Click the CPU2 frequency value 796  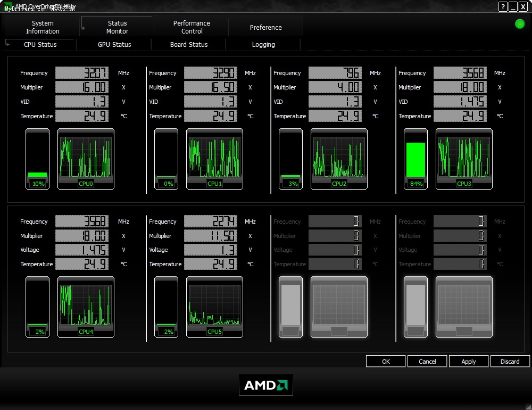coord(335,73)
